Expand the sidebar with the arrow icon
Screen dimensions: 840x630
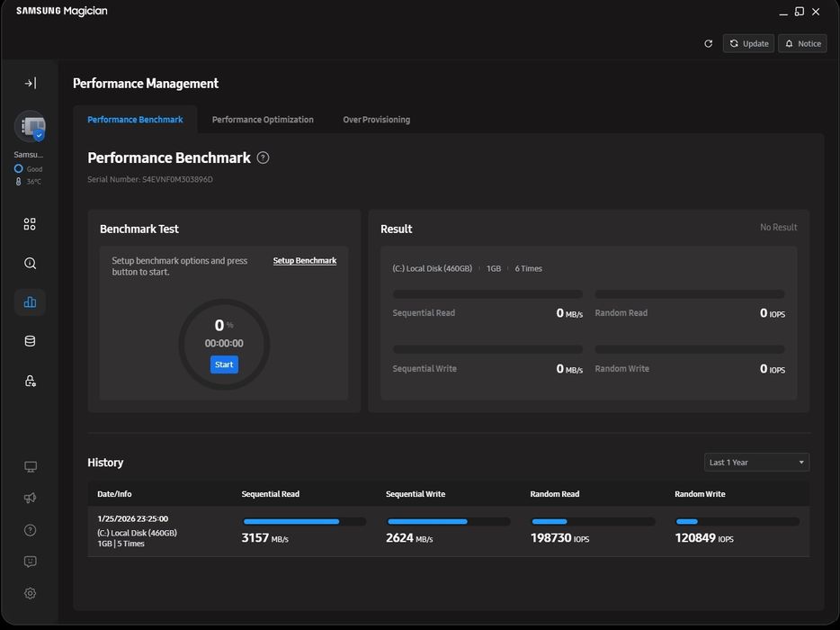pyautogui.click(x=31, y=83)
